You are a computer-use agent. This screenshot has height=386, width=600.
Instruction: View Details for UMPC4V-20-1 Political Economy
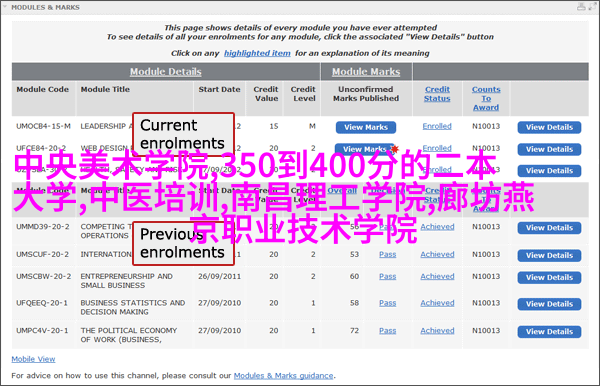549,331
